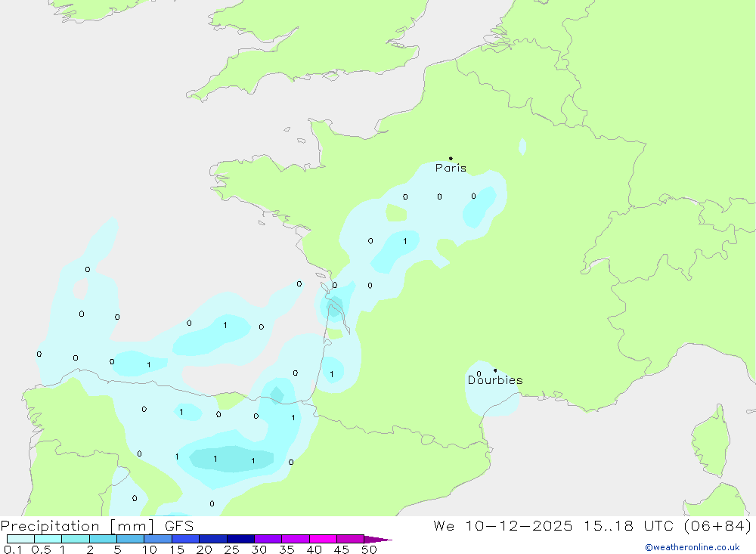The image size is (756, 554).
Task: Select the lightest 0.1 mm legend swatch
Action: (x=20, y=539)
